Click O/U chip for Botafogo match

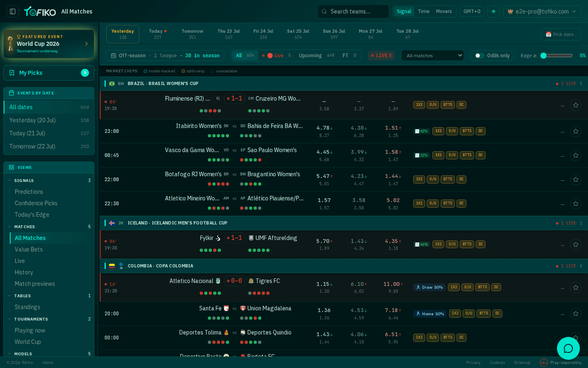click(x=433, y=180)
